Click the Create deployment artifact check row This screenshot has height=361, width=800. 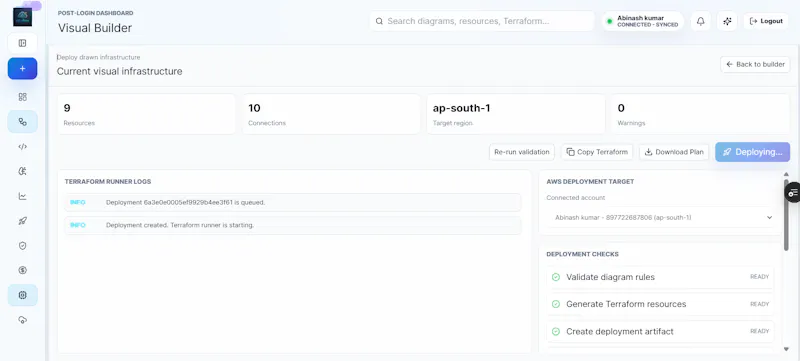coord(660,331)
